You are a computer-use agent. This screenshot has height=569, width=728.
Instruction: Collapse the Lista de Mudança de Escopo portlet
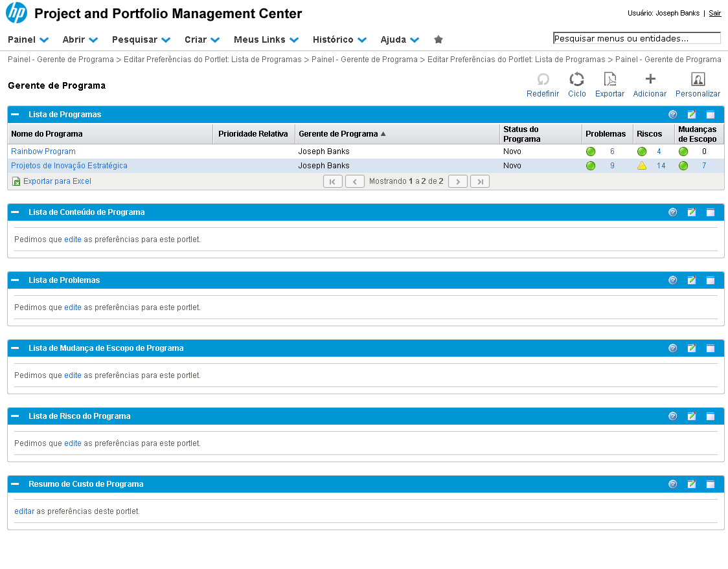pyautogui.click(x=15, y=348)
